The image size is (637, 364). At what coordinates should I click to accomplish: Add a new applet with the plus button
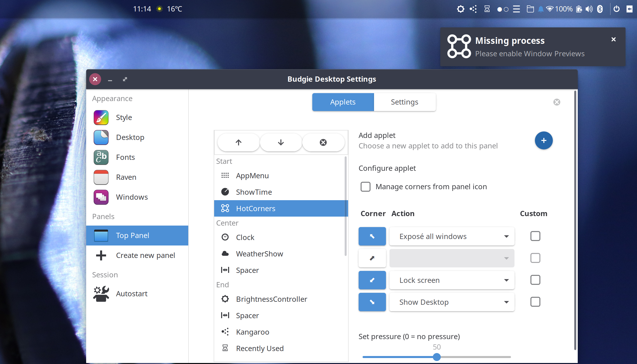point(544,140)
